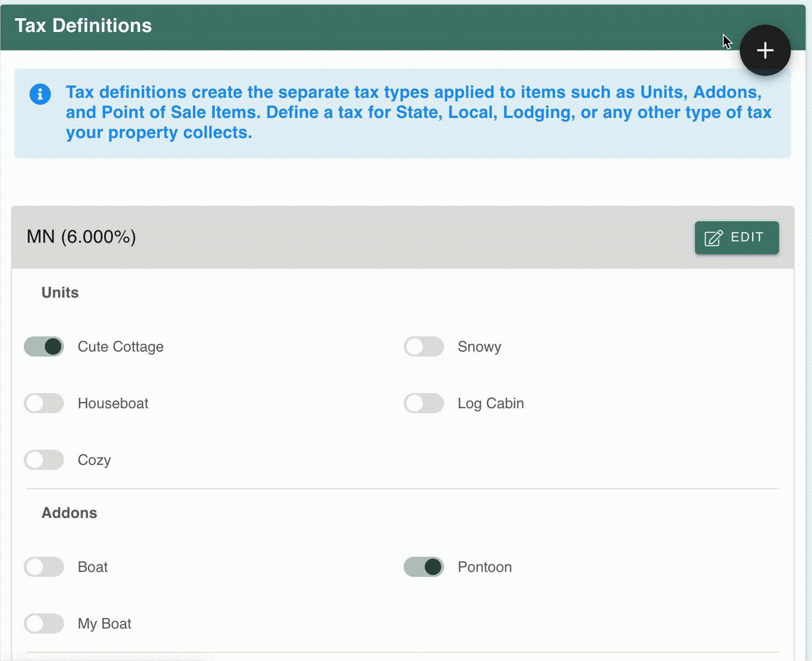
Task: Enable the Houseboat unit toggle
Action: coord(44,403)
